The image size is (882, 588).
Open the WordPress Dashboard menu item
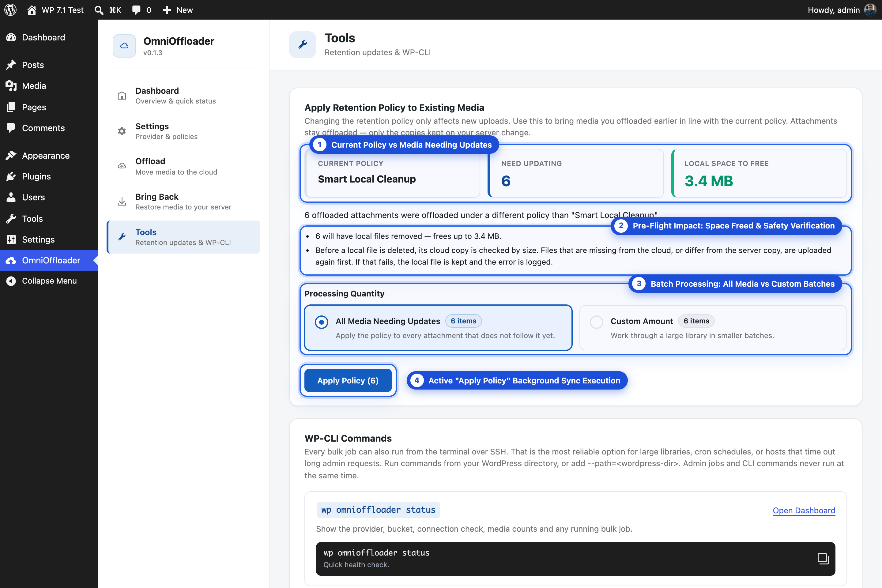[49, 37]
